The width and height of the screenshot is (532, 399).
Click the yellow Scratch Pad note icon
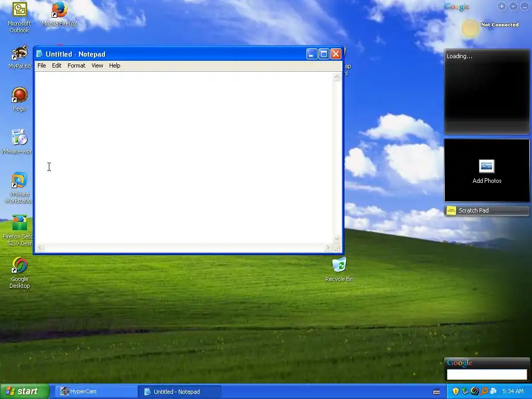(x=451, y=211)
